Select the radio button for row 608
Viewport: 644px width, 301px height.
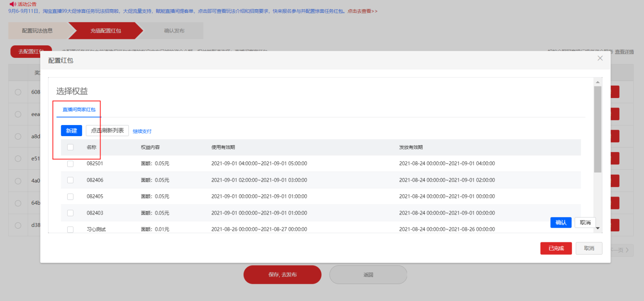point(18,92)
